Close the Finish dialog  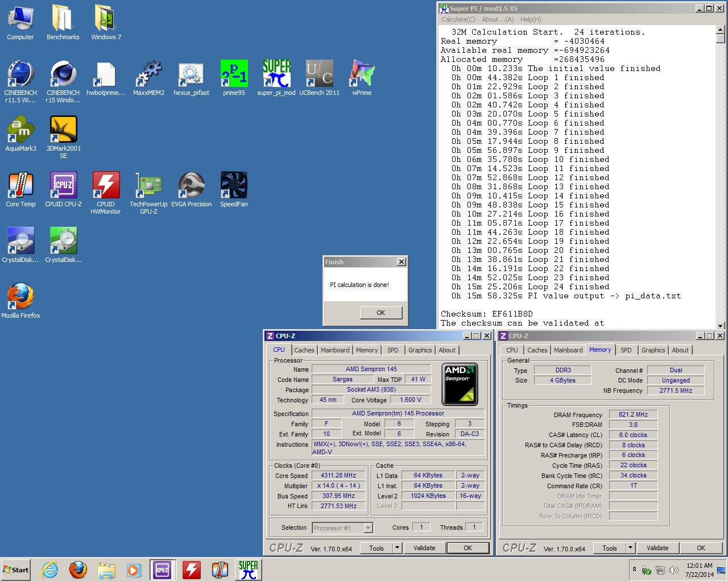(402, 262)
